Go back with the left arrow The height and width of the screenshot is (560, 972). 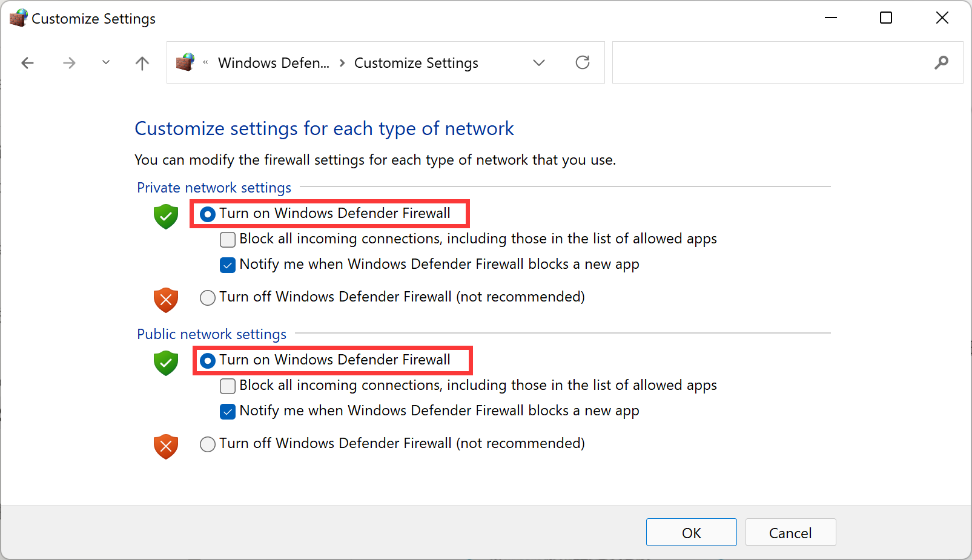28,63
